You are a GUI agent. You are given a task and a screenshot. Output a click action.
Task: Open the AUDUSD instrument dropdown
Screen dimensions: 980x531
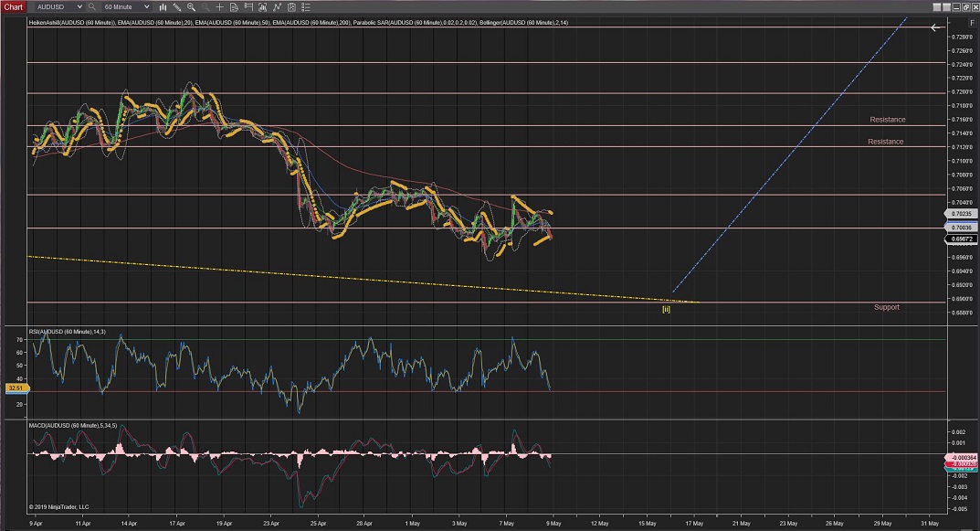tap(57, 6)
